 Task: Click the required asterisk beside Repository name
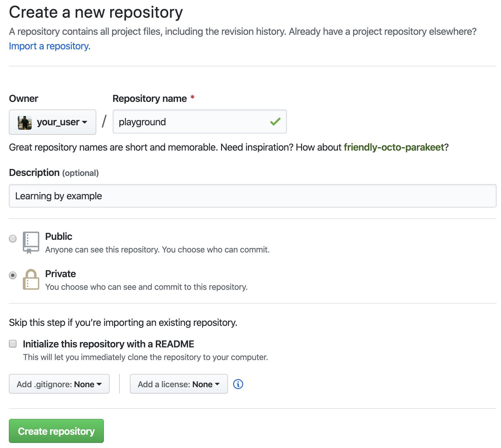point(192,98)
